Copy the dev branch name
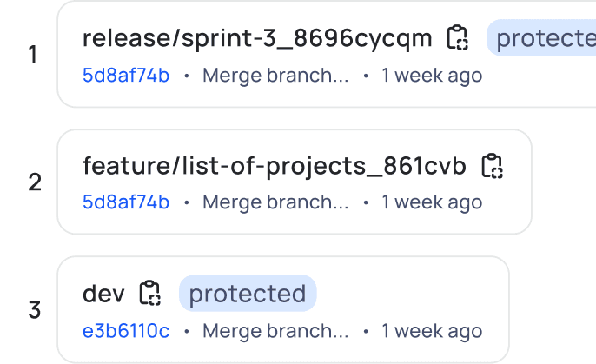596x364 pixels. [x=150, y=294]
